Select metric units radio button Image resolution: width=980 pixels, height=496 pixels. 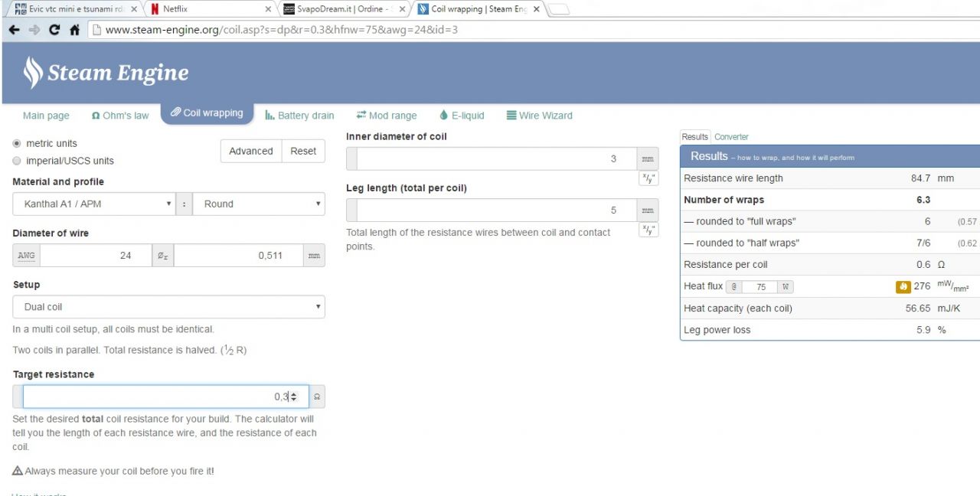(17, 144)
